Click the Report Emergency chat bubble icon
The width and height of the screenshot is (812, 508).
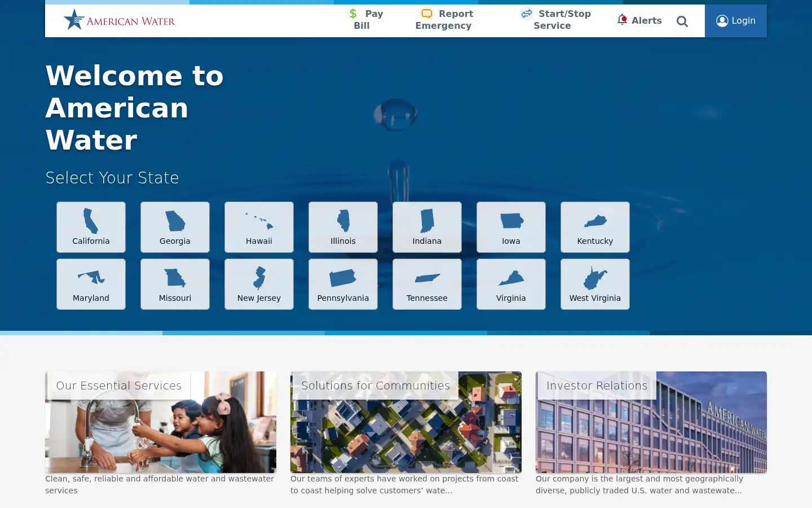[x=427, y=14]
